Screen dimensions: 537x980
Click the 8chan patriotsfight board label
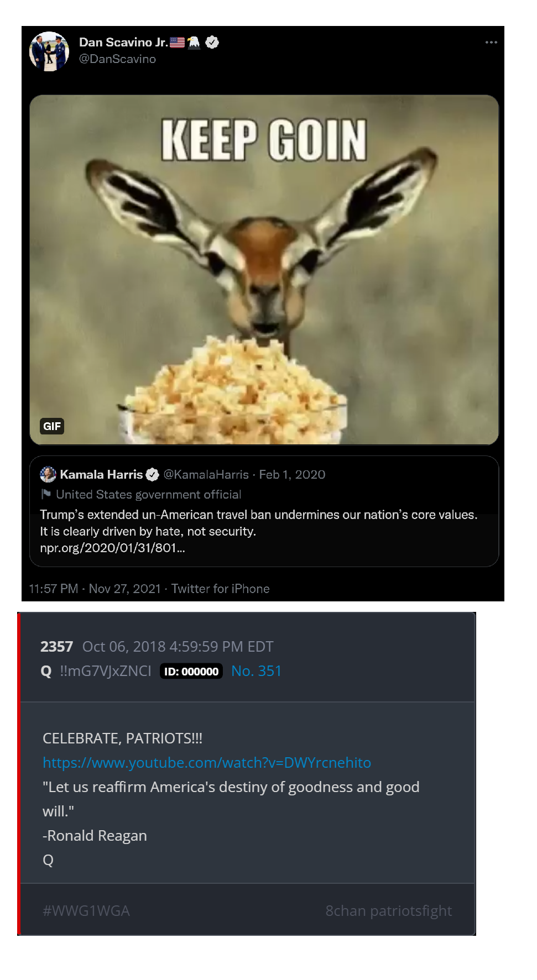point(389,910)
